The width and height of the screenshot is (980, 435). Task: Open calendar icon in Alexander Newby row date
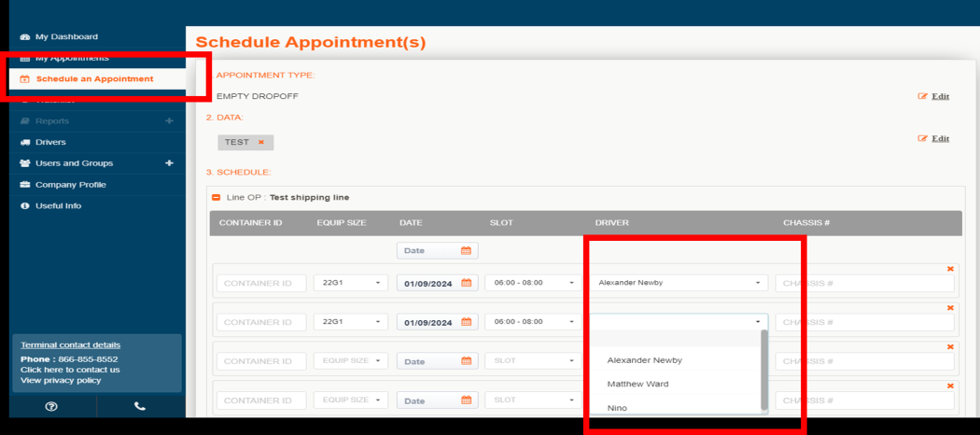click(x=467, y=283)
